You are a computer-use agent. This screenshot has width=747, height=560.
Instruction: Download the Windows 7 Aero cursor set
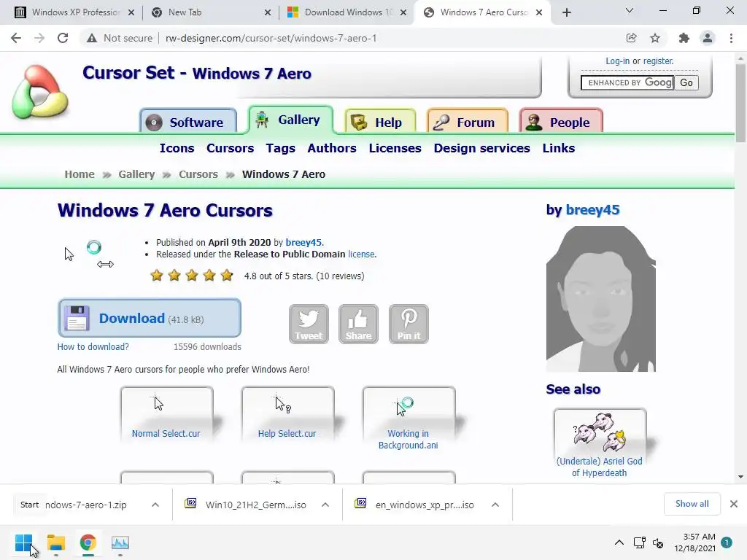click(x=150, y=318)
